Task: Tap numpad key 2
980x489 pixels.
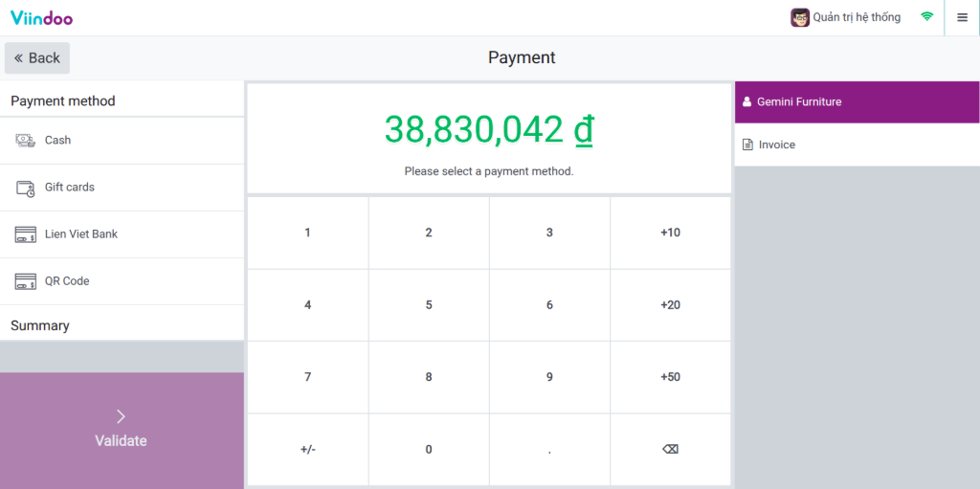Action: tap(429, 233)
